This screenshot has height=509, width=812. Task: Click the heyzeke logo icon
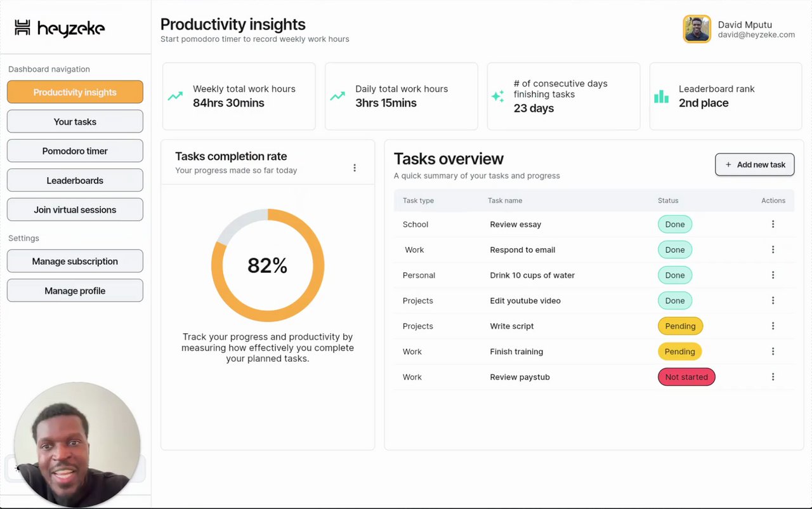point(23,28)
